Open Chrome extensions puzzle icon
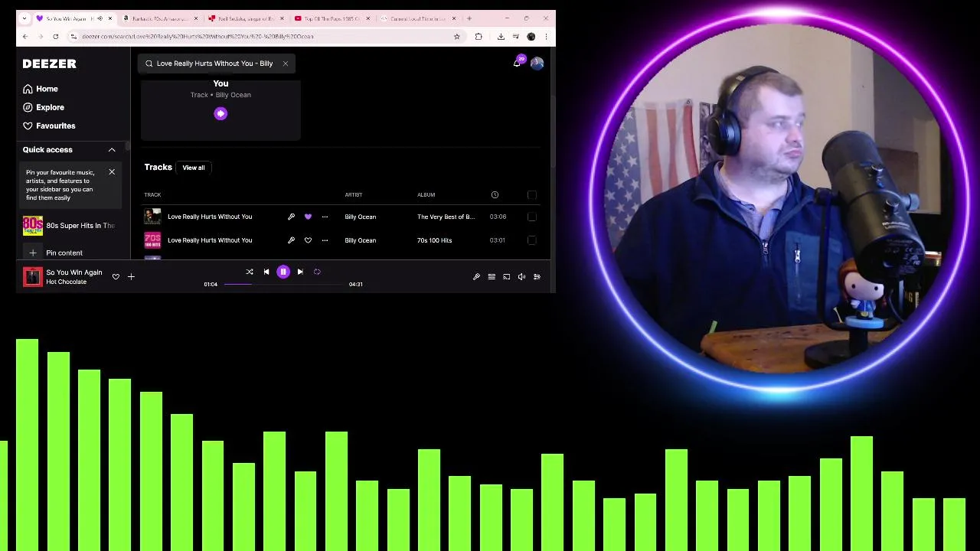The width and height of the screenshot is (980, 551). pyautogui.click(x=479, y=37)
